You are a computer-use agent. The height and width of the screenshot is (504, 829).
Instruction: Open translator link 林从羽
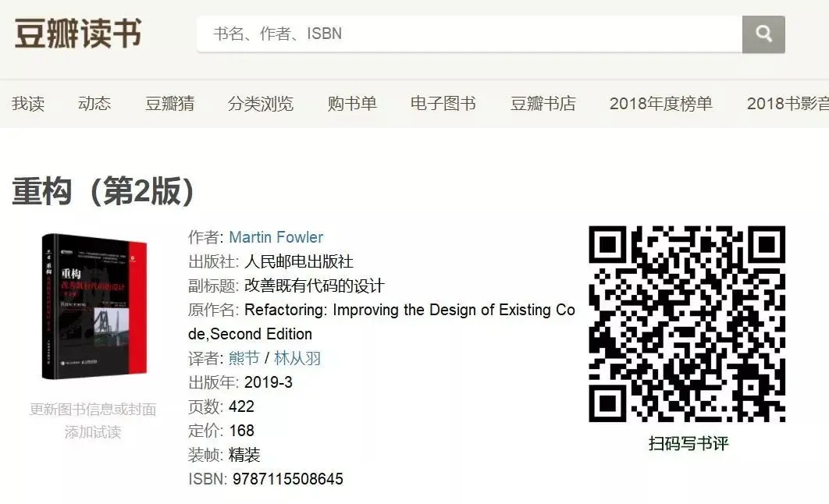coord(297,358)
